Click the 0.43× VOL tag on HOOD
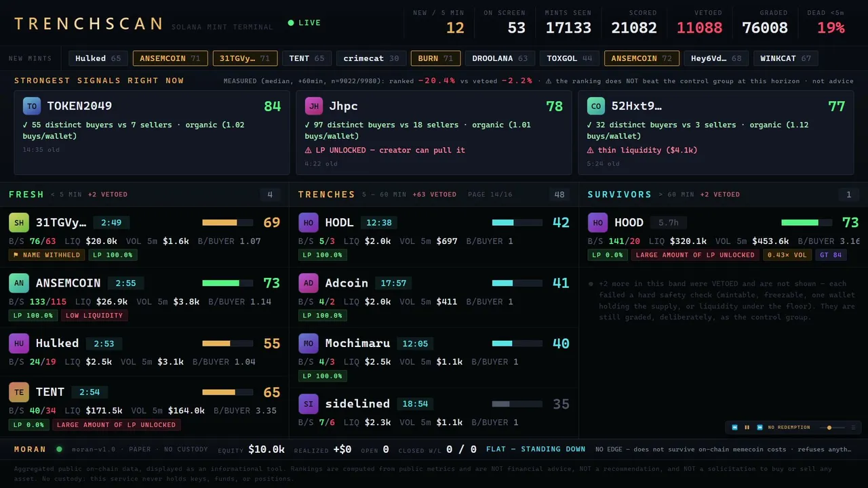The height and width of the screenshot is (488, 868). pyautogui.click(x=787, y=256)
